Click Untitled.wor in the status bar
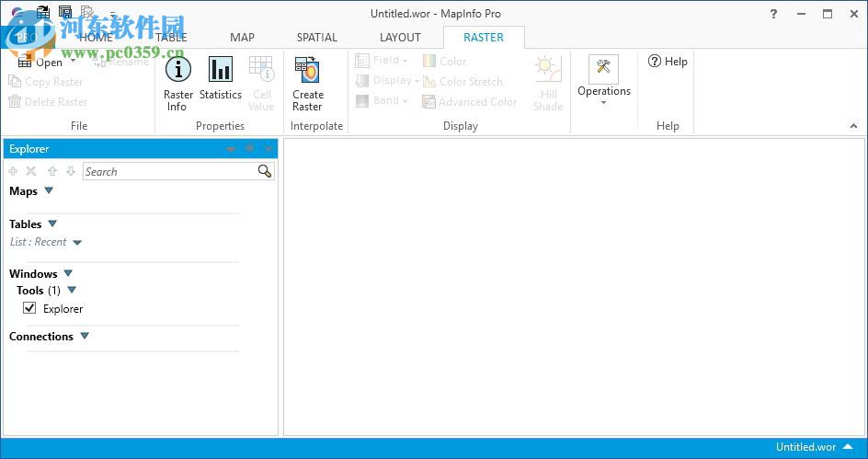 (805, 447)
